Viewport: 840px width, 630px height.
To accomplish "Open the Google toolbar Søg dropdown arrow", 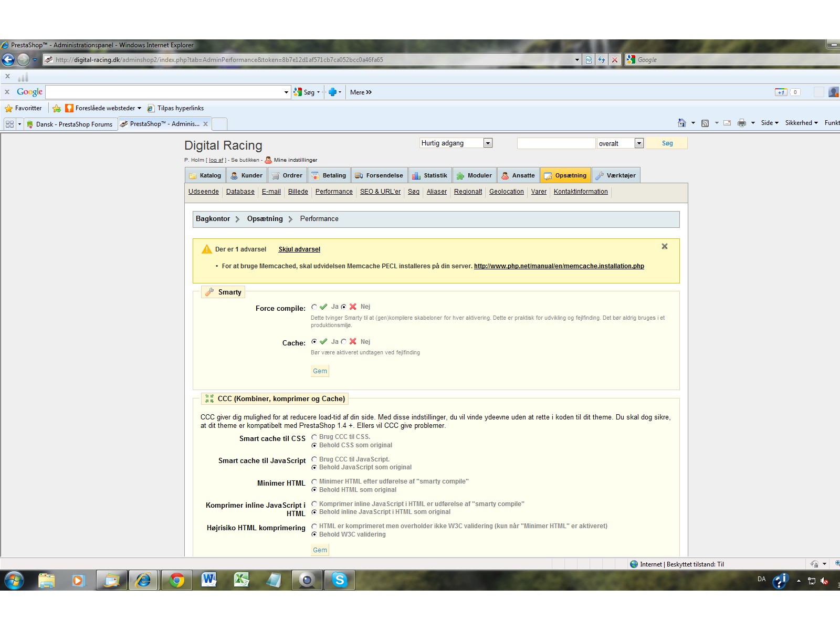I will click(x=318, y=92).
